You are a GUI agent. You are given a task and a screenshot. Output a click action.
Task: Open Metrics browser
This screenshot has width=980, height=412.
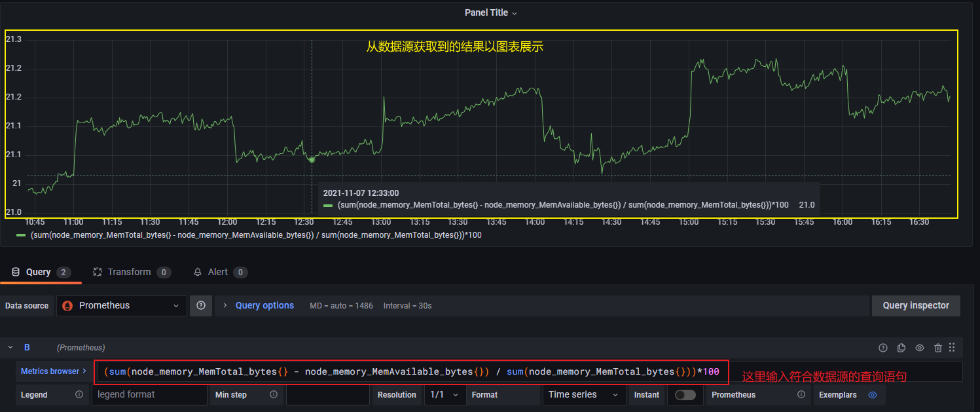(53, 371)
